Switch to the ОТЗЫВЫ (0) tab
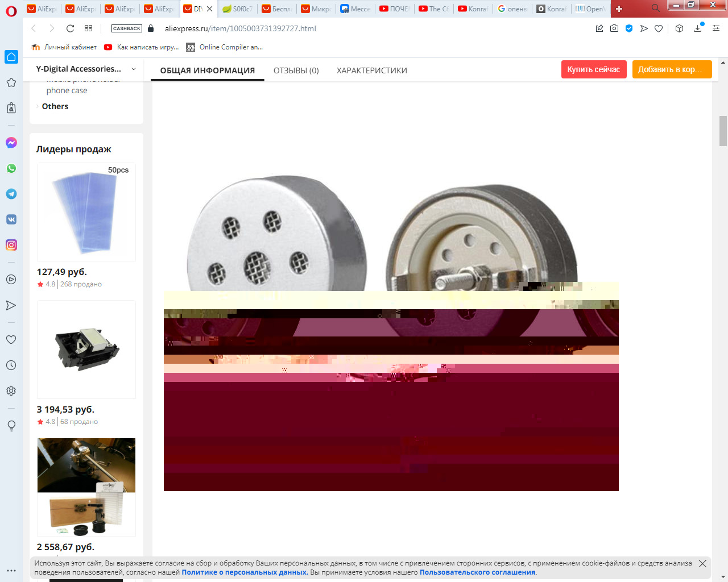The image size is (728, 582). (296, 70)
